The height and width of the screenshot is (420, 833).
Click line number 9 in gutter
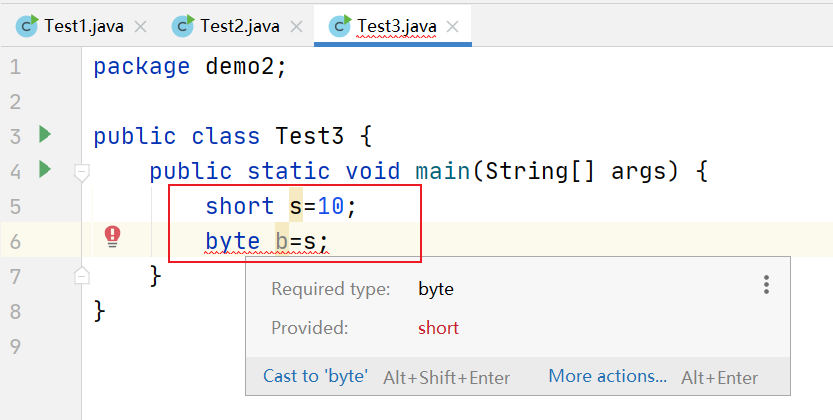point(14,347)
